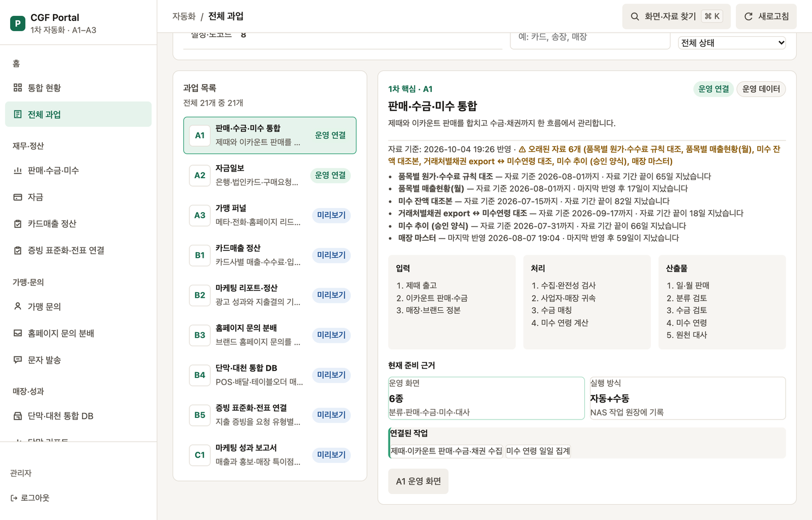Click the A1 badge in the task list
Screen dimensions: 812x520
click(200, 135)
